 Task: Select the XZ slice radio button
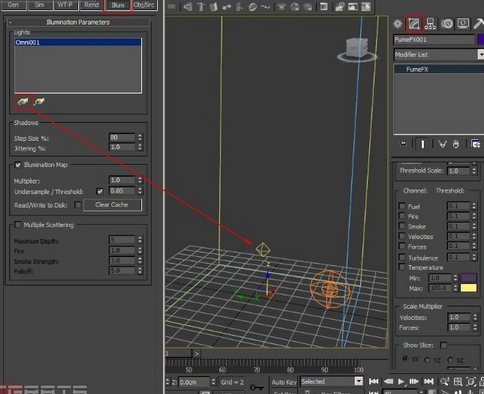tap(450, 360)
